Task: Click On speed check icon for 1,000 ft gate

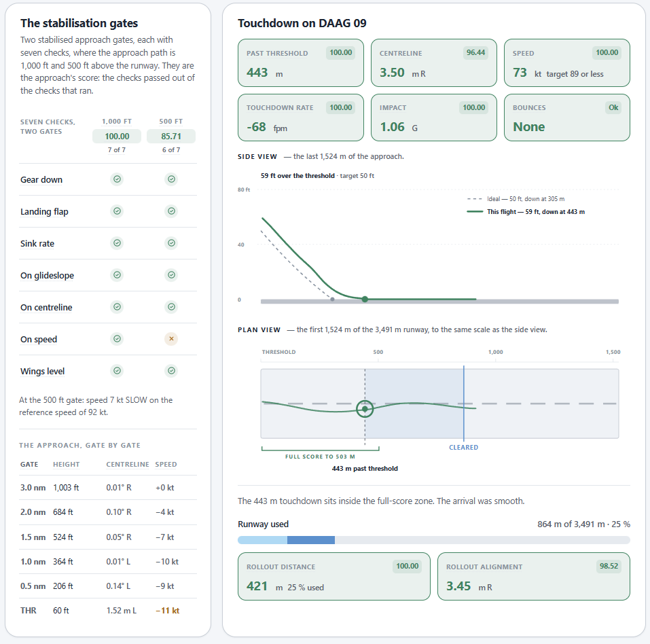Action: (118, 339)
